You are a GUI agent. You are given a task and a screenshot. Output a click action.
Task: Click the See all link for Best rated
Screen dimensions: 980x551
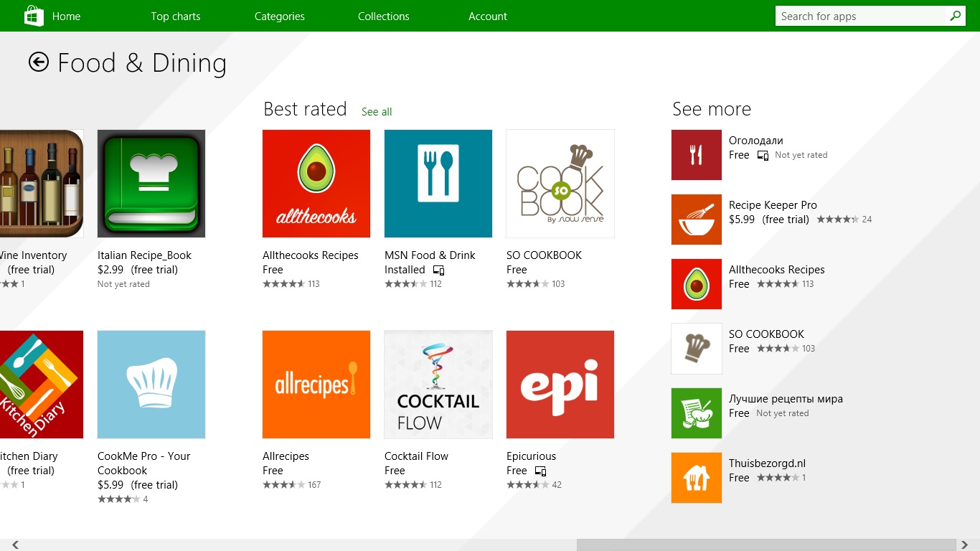click(x=377, y=112)
